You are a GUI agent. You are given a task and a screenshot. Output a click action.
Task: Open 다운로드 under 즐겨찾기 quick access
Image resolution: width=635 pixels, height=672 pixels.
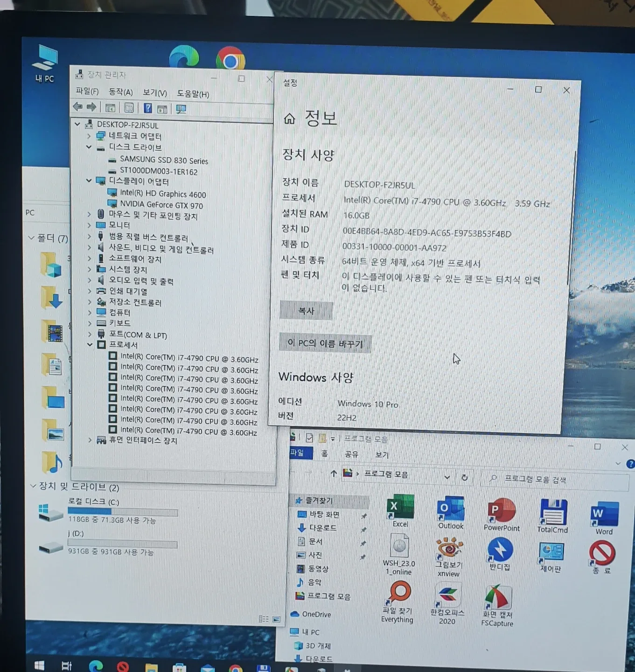(x=323, y=527)
